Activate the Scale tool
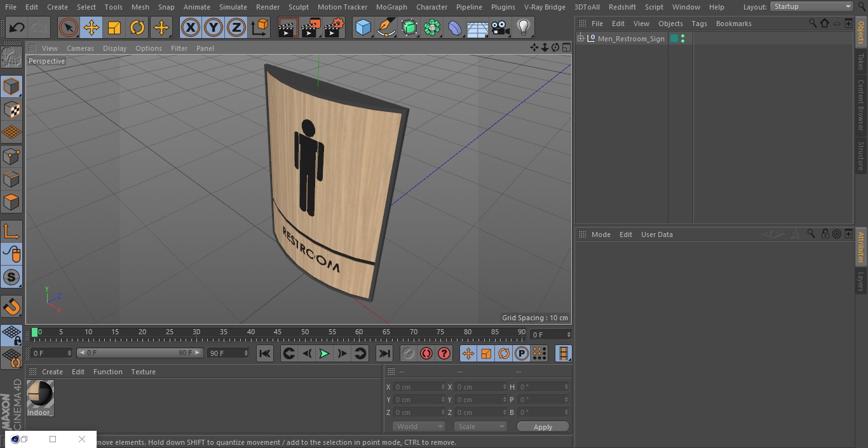Image resolution: width=868 pixels, height=448 pixels. point(114,28)
